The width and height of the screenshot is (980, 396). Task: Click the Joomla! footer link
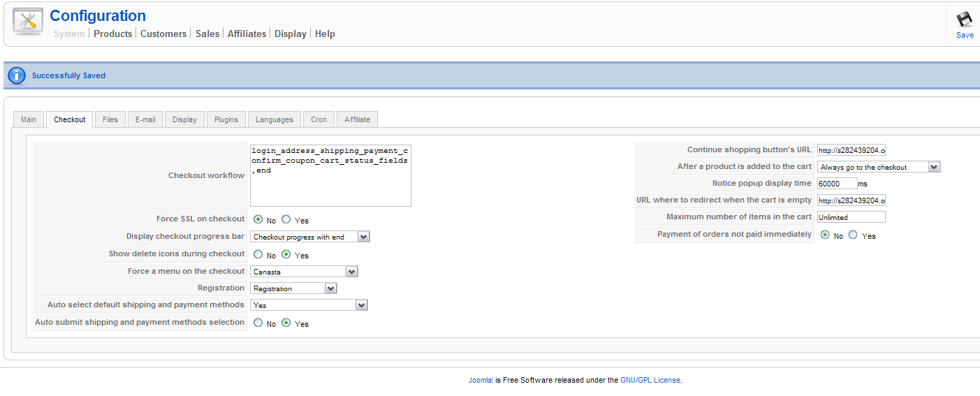[x=481, y=381]
